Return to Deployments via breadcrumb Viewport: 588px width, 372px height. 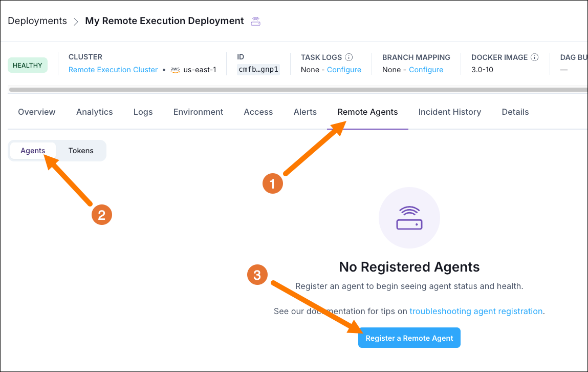click(x=37, y=21)
